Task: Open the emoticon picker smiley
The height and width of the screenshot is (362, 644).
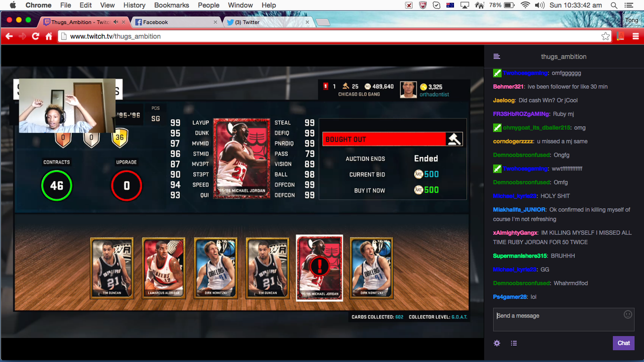Action: point(628,314)
